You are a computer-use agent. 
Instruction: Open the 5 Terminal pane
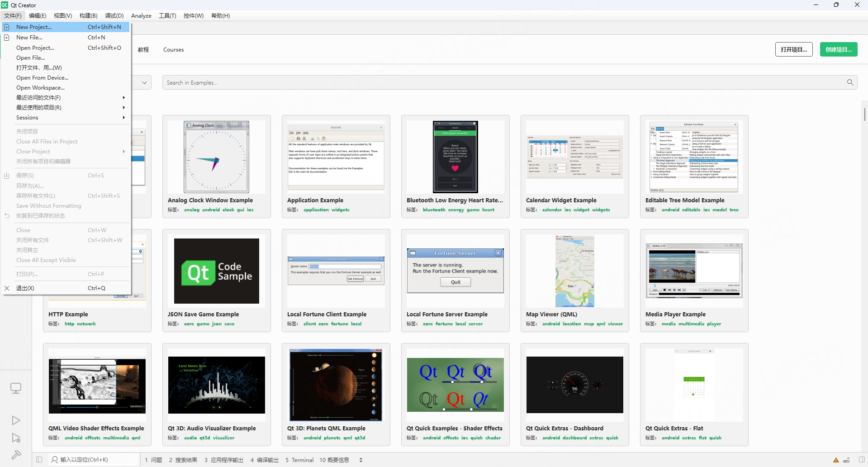click(299, 460)
